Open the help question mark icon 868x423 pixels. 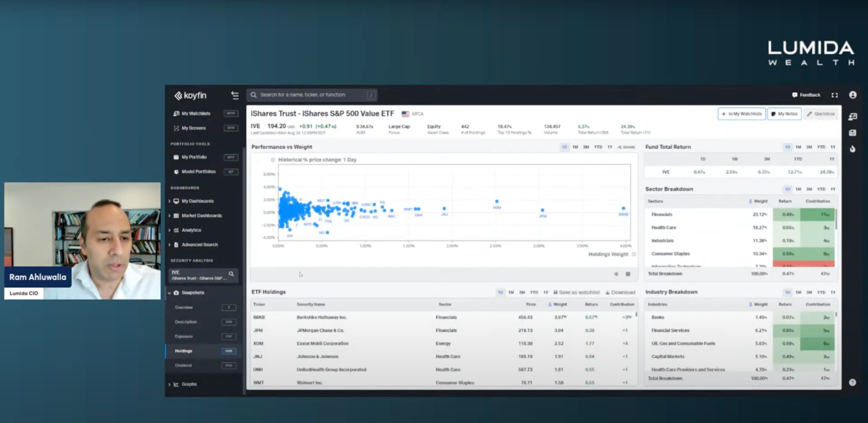(852, 382)
